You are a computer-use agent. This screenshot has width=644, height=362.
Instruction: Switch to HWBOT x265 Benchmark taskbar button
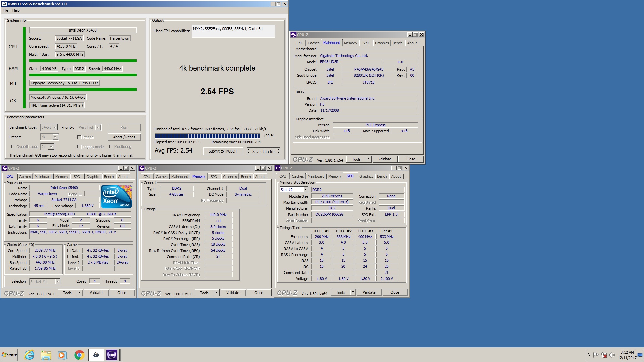tap(96, 355)
